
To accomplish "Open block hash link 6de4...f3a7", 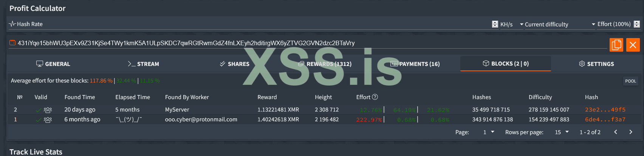I will pyautogui.click(x=605, y=119).
